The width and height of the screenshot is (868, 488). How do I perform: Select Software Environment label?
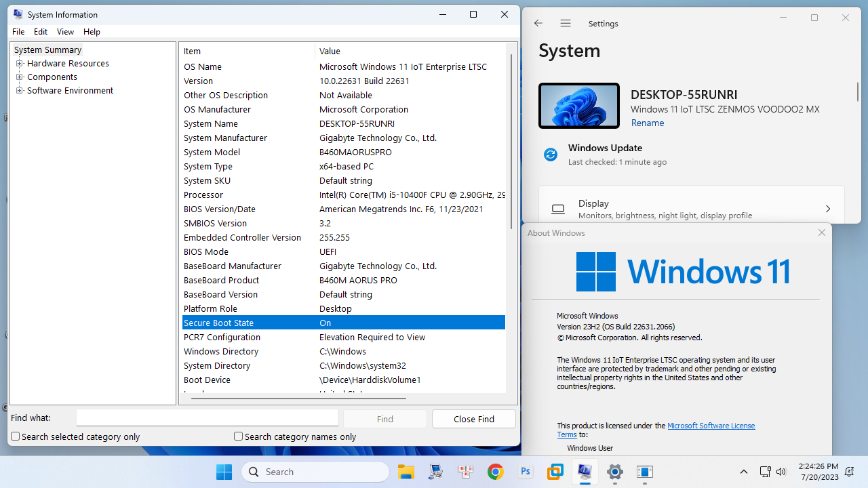point(70,90)
